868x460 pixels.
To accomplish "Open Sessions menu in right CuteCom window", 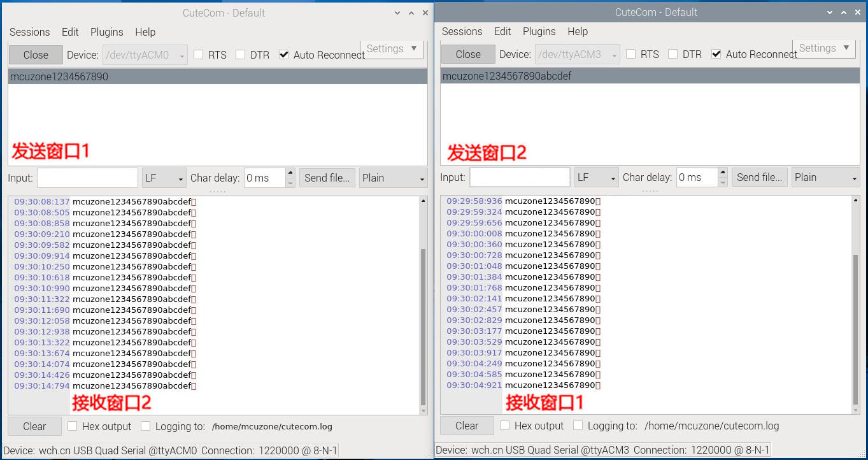I will click(462, 31).
